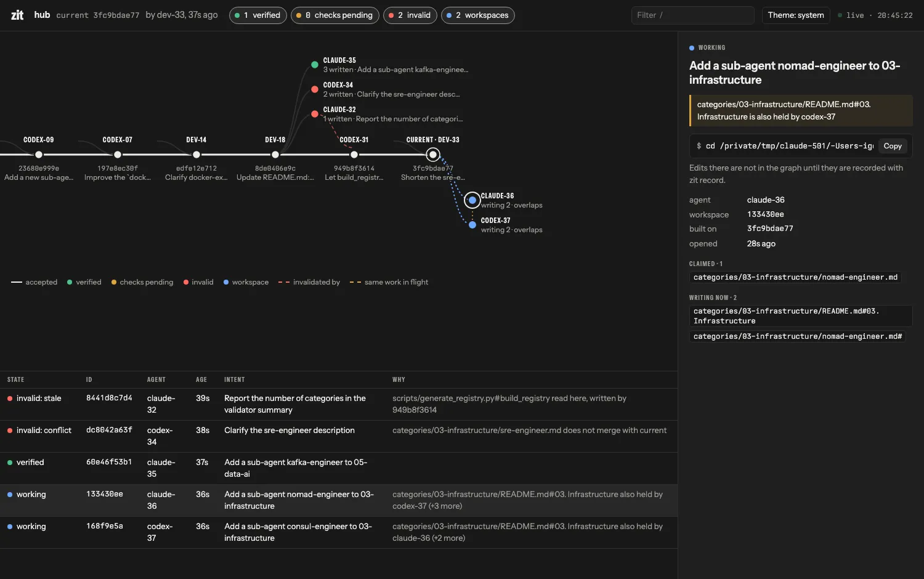Select the working row 133430ee

339,500
